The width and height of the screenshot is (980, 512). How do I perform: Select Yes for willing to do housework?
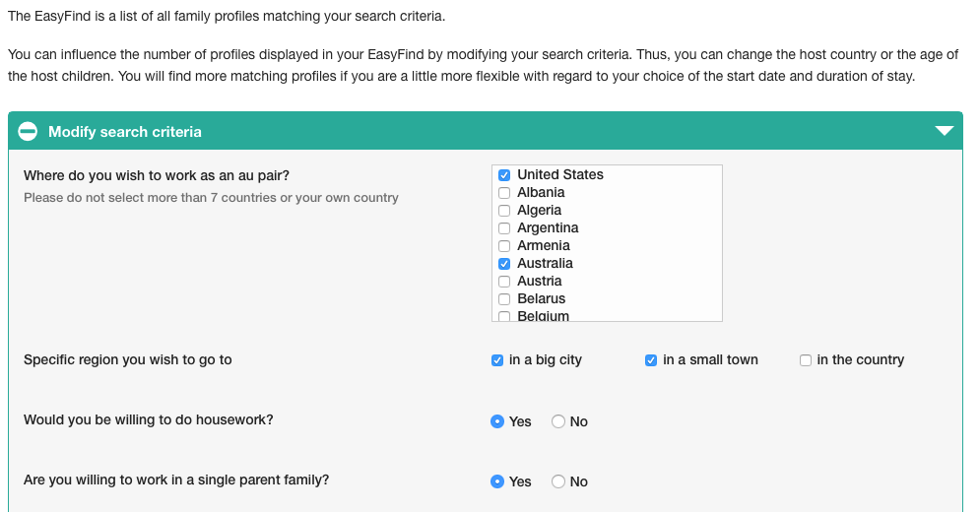[x=497, y=421]
